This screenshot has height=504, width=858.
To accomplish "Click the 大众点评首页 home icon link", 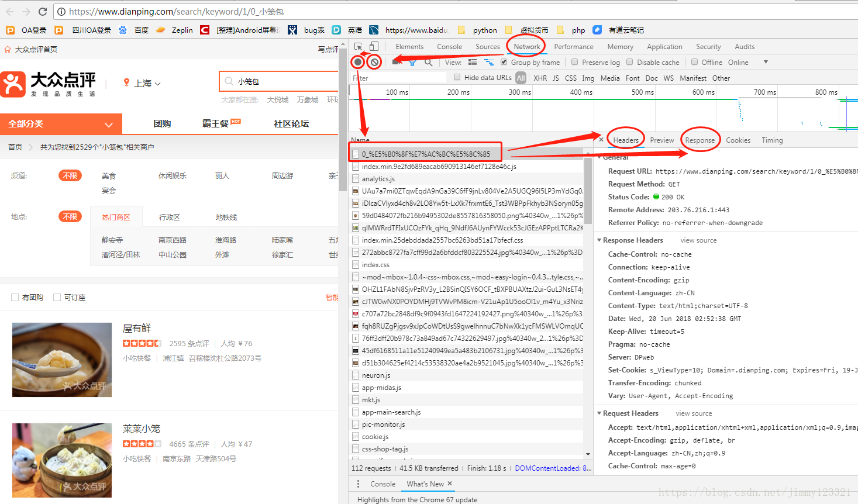I will [x=8, y=50].
